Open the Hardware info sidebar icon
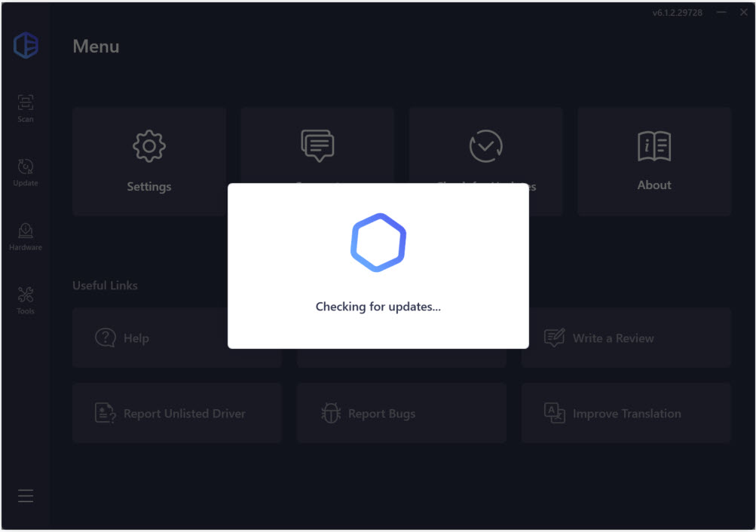756x532 pixels. [x=26, y=236]
